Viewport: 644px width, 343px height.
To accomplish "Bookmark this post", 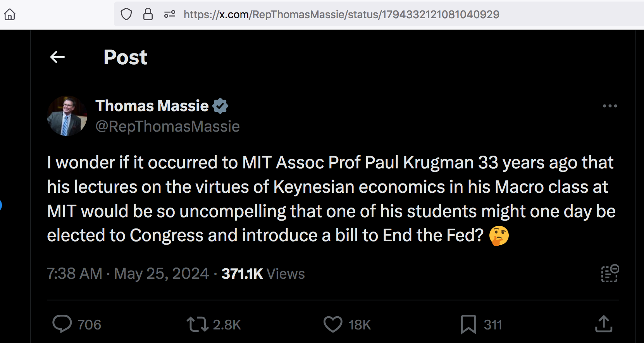I will 468,324.
